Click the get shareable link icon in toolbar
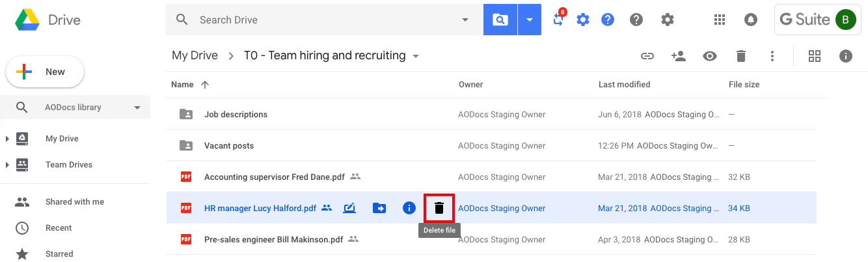This screenshot has width=868, height=262. (x=647, y=56)
